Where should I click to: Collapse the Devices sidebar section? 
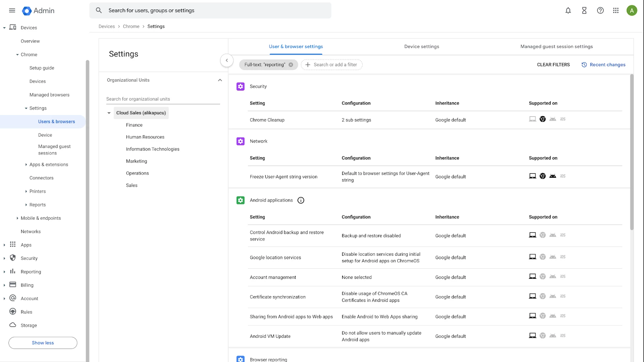pos(4,28)
